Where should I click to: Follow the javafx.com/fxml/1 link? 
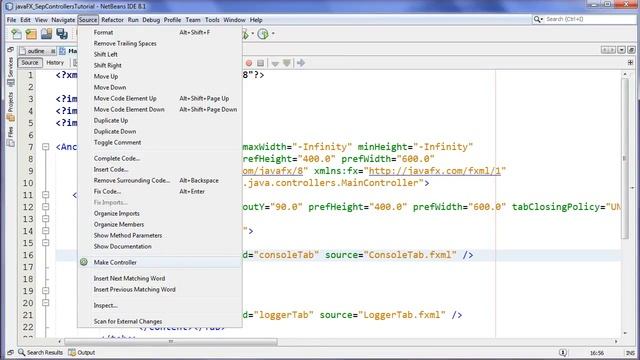(435, 171)
